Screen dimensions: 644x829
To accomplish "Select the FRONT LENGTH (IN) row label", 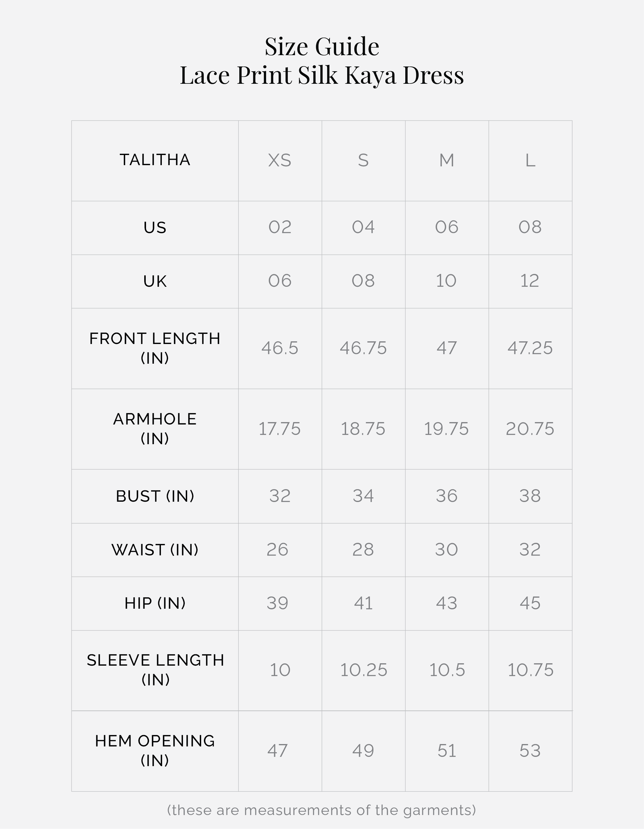I will pyautogui.click(x=155, y=348).
